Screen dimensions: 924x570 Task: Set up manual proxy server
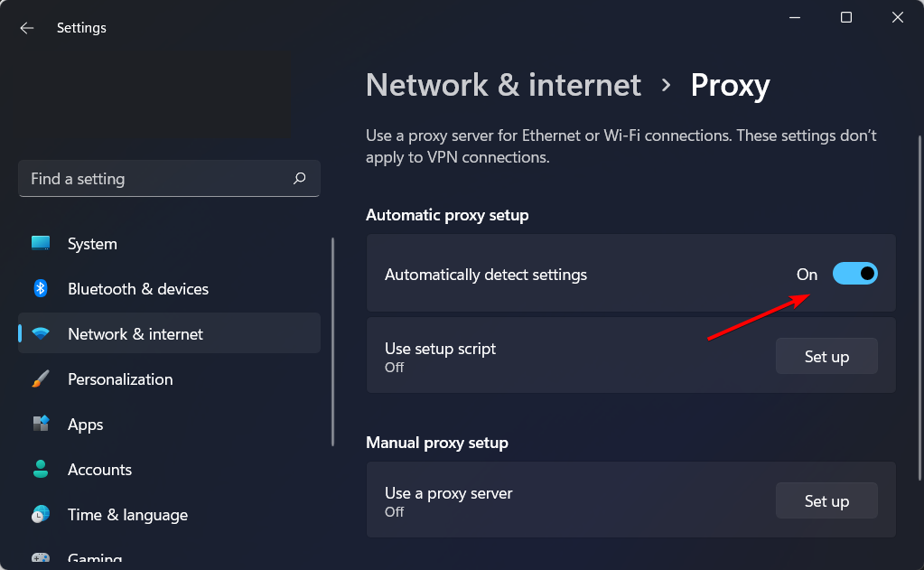point(826,501)
